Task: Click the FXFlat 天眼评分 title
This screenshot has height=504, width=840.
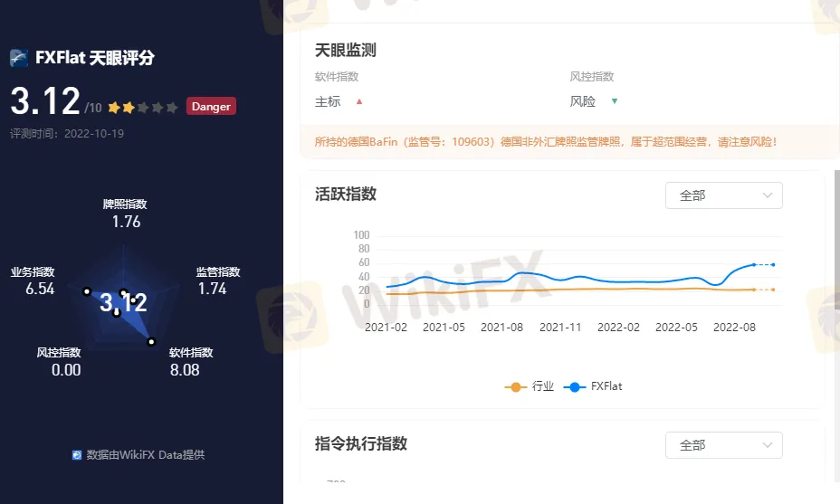Action: point(95,58)
